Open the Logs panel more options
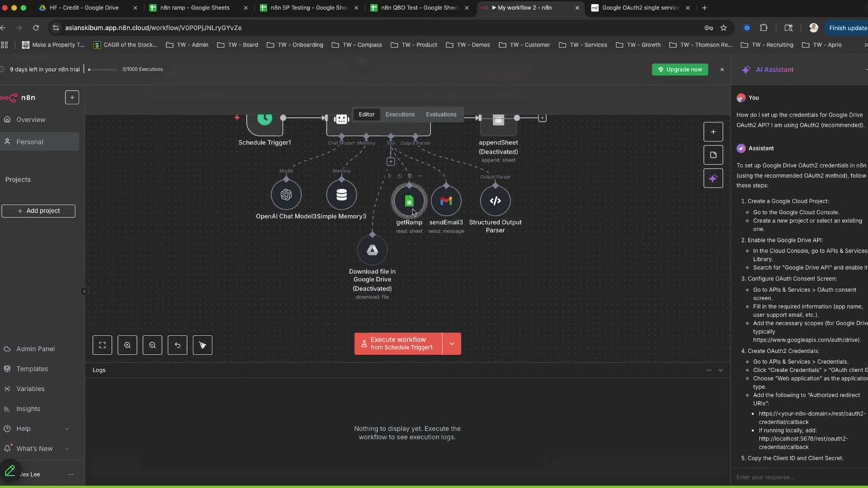868x488 pixels. (709, 370)
